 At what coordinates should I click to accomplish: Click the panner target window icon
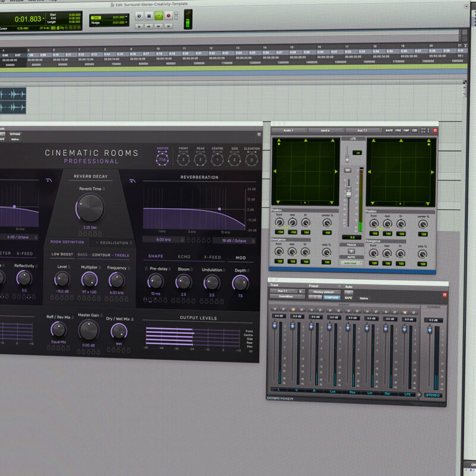(435, 130)
